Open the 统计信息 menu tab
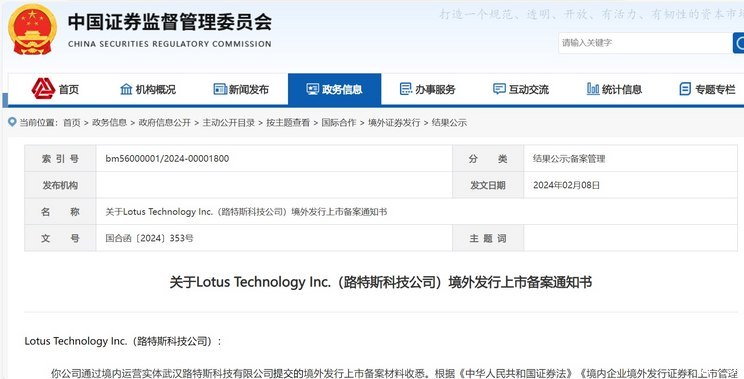The width and height of the screenshot is (744, 379). coord(614,89)
